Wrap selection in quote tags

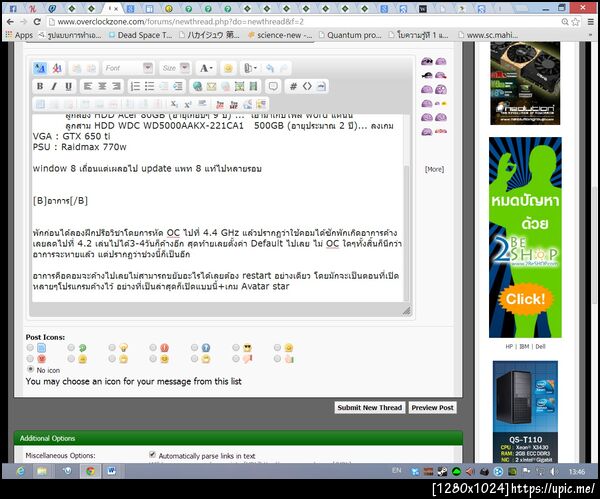click(x=273, y=86)
